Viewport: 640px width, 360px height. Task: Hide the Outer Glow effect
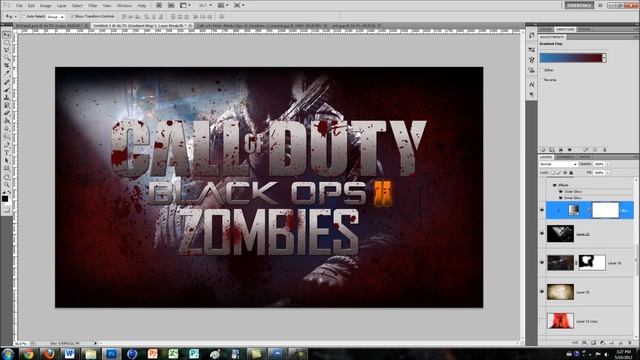point(560,191)
